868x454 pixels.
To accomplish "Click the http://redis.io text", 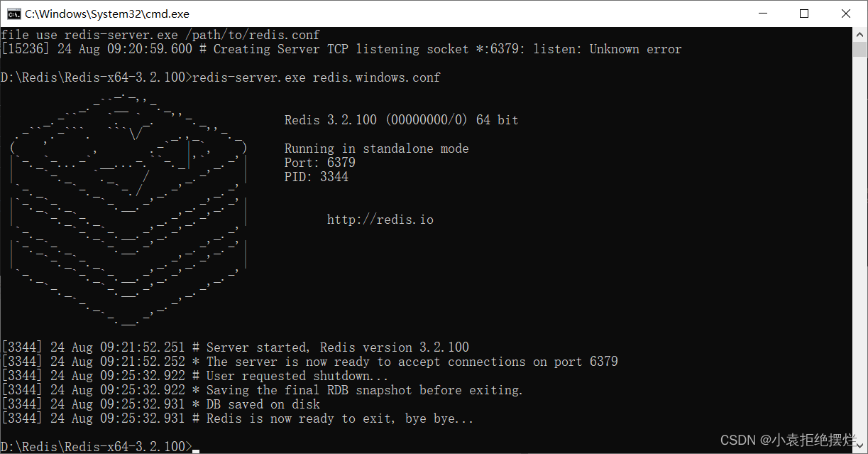I will coord(380,220).
